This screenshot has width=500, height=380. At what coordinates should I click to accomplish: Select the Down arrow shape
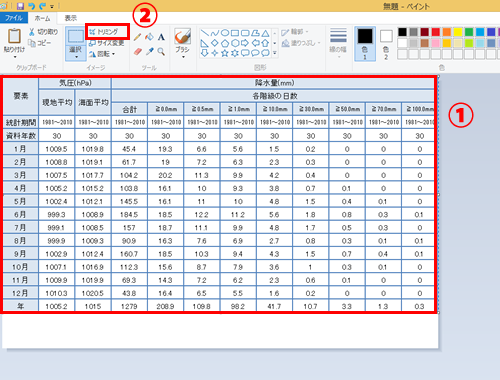click(204, 53)
